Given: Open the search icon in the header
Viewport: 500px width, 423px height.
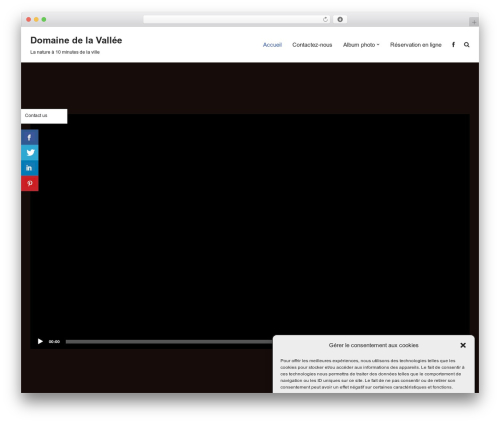Looking at the screenshot, I should click(466, 45).
